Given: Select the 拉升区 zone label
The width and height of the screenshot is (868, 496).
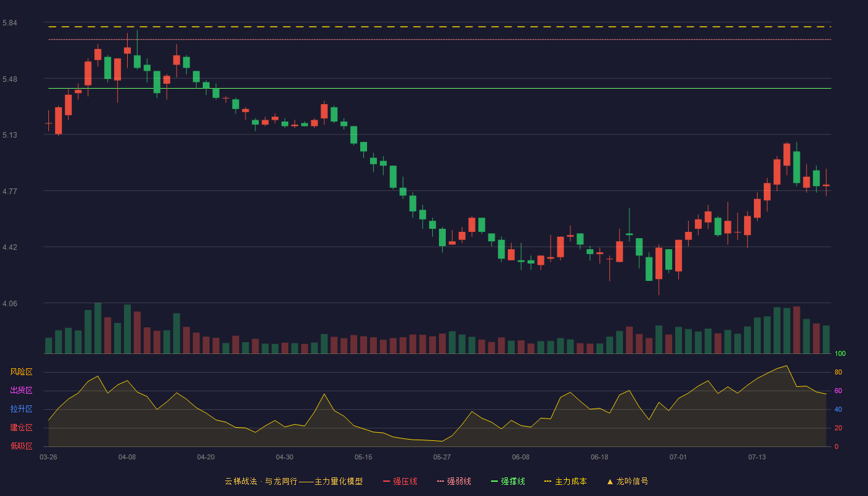Looking at the screenshot, I should [21, 409].
